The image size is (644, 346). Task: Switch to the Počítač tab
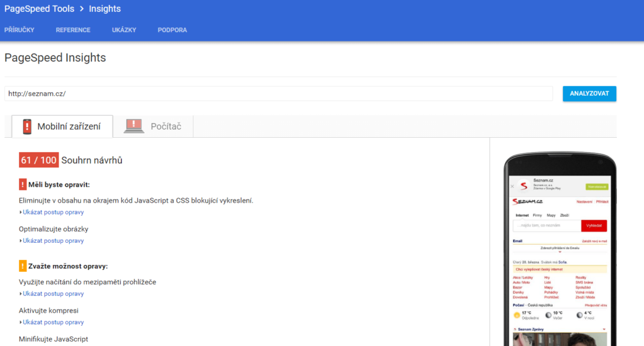(x=153, y=126)
